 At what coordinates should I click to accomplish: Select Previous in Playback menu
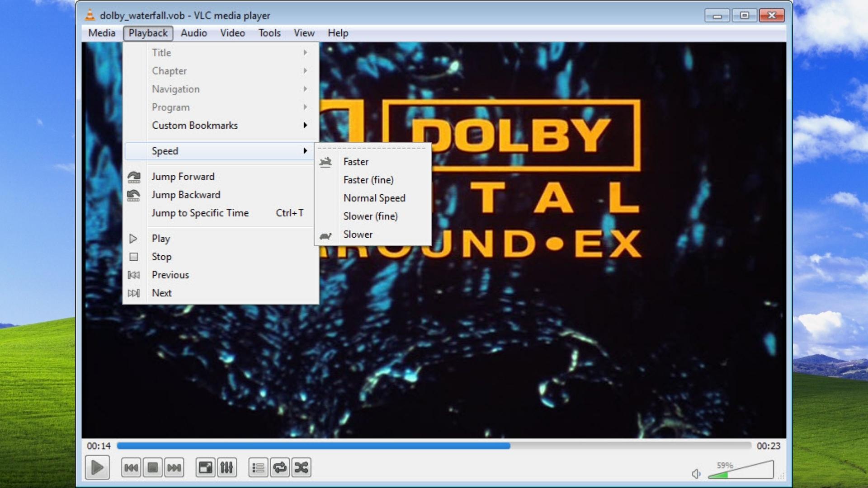pyautogui.click(x=221, y=275)
